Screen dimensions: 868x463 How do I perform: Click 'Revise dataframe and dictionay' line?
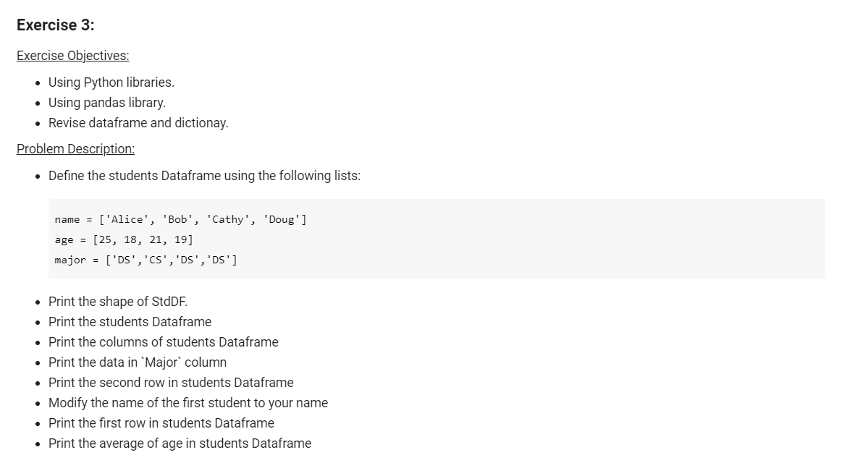138,123
